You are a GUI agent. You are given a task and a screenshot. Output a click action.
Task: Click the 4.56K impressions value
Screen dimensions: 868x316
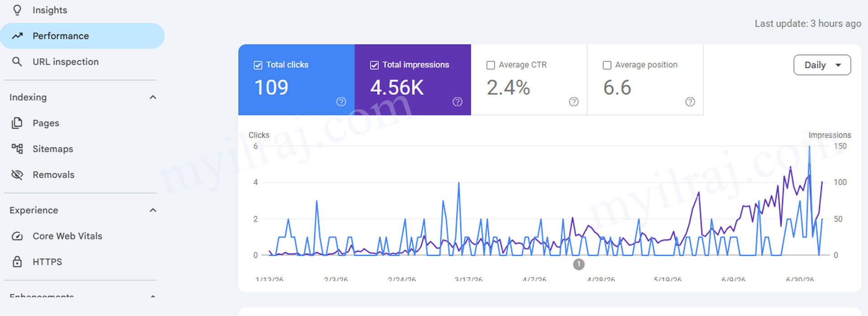click(x=397, y=88)
